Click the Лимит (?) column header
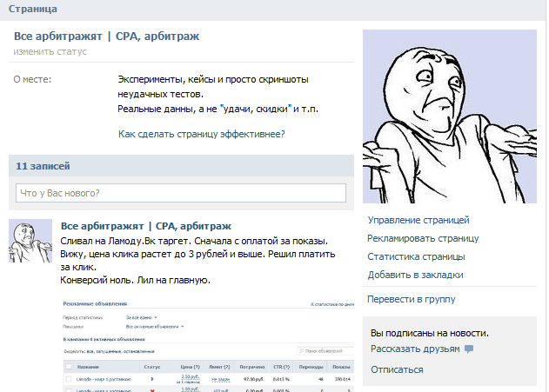 (219, 367)
